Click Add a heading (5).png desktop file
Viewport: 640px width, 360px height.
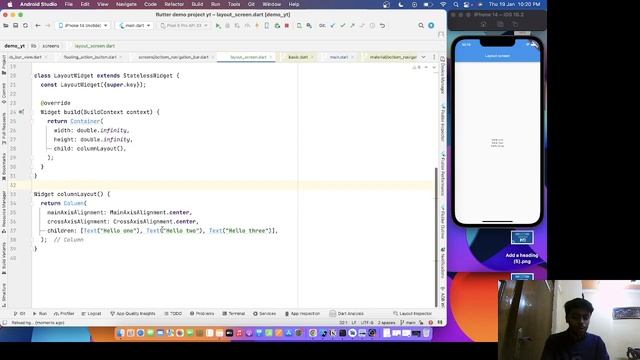pyautogui.click(x=522, y=247)
